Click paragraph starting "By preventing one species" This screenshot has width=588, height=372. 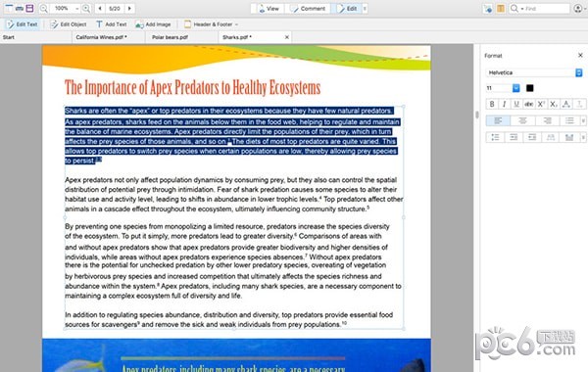(x=233, y=261)
